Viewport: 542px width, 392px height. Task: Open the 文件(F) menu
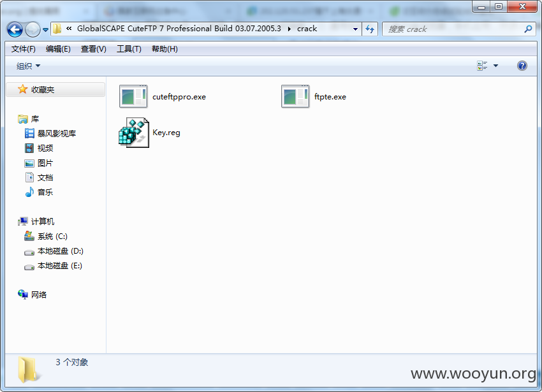[x=23, y=49]
